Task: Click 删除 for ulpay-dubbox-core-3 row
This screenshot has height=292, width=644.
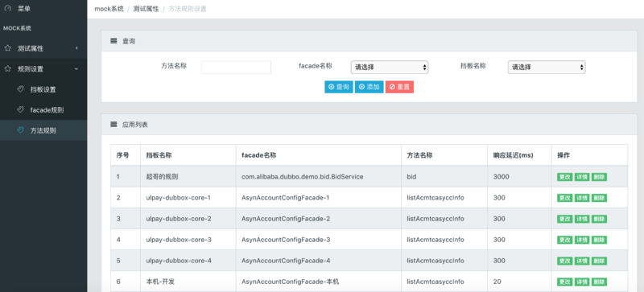Action: pos(599,240)
